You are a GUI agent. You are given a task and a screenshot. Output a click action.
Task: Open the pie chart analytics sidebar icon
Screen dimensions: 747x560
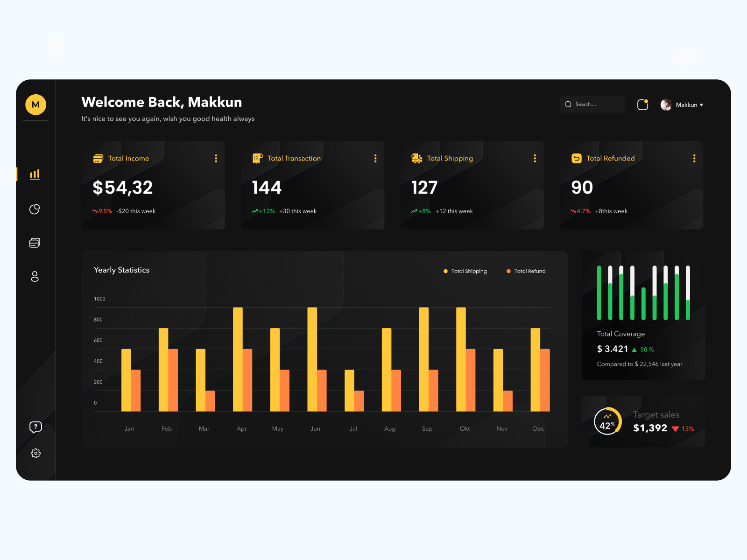pyautogui.click(x=35, y=209)
